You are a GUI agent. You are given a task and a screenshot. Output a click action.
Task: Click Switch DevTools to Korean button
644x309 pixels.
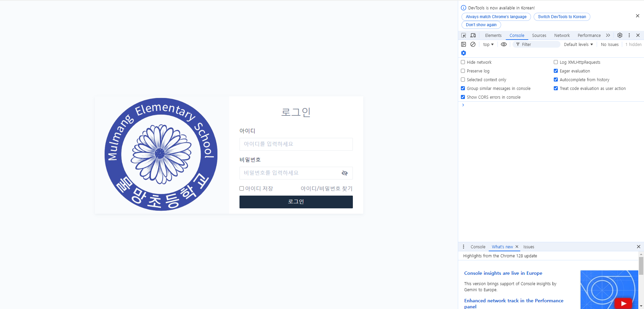coord(562,17)
